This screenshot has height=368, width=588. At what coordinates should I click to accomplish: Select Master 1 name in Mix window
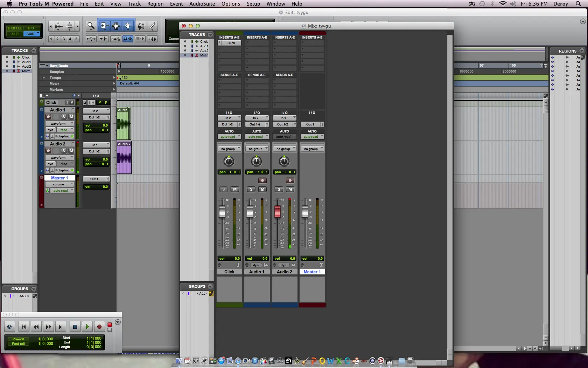pyautogui.click(x=312, y=272)
